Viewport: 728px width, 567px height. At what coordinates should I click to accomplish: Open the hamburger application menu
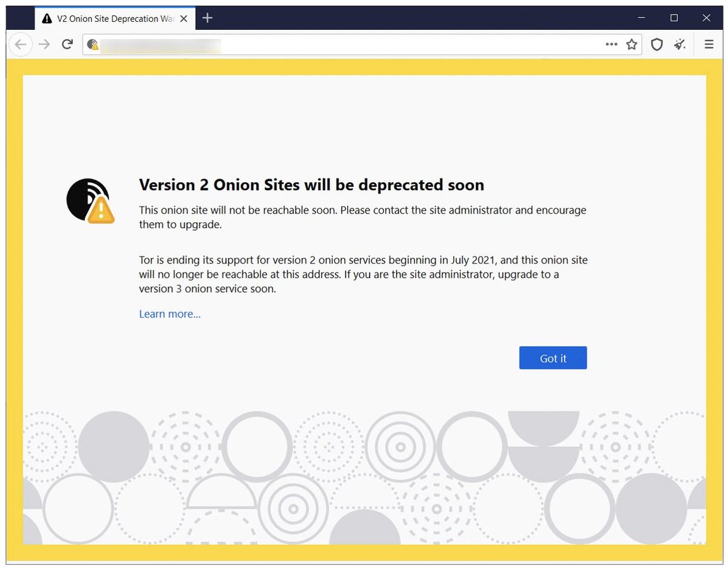[x=709, y=44]
